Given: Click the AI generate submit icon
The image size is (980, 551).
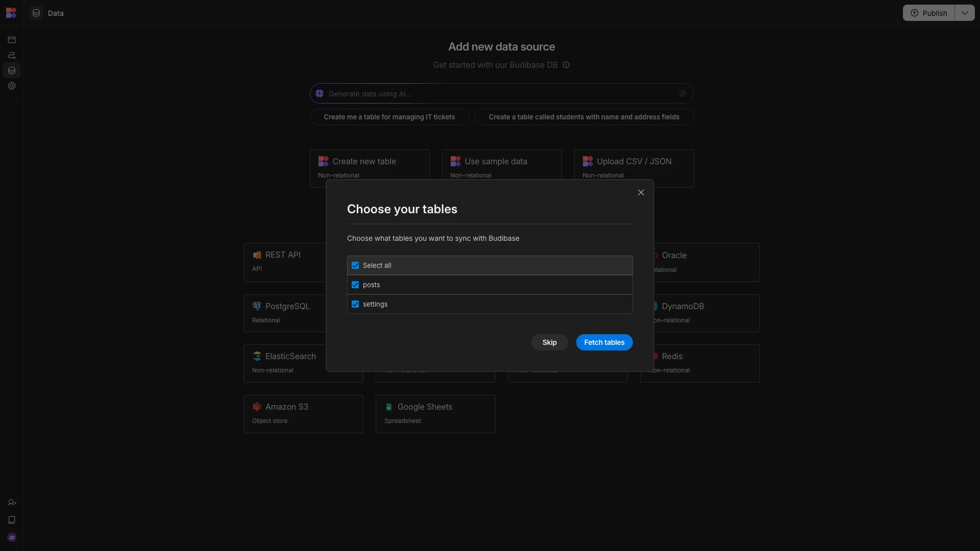Looking at the screenshot, I should (682, 93).
